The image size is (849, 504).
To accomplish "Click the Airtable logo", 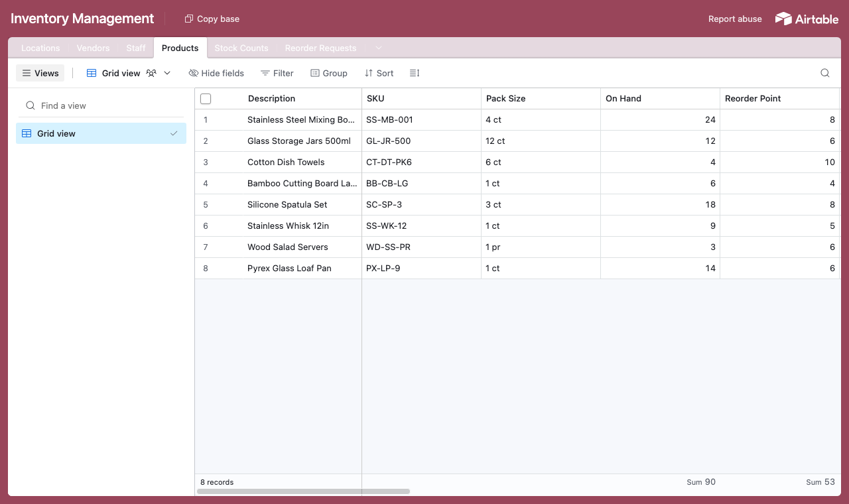I will tap(807, 19).
